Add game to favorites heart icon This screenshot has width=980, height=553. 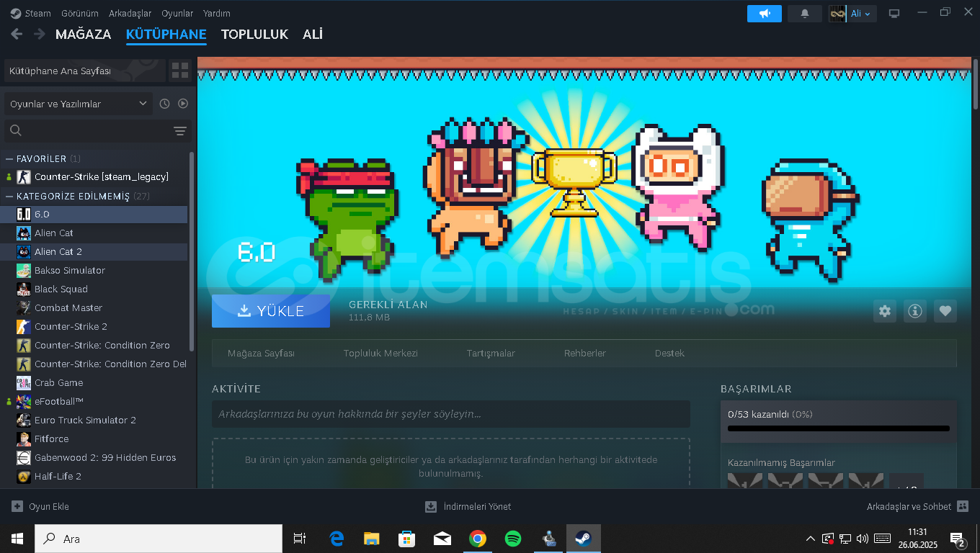pyautogui.click(x=945, y=311)
